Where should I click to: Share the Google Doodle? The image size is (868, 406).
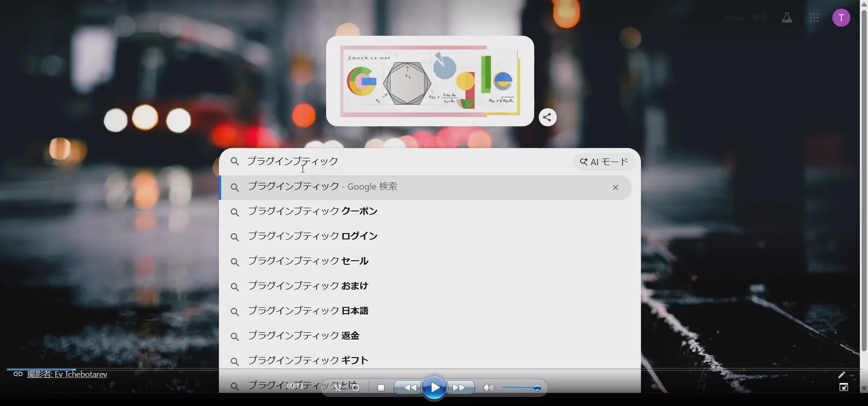pyautogui.click(x=547, y=118)
